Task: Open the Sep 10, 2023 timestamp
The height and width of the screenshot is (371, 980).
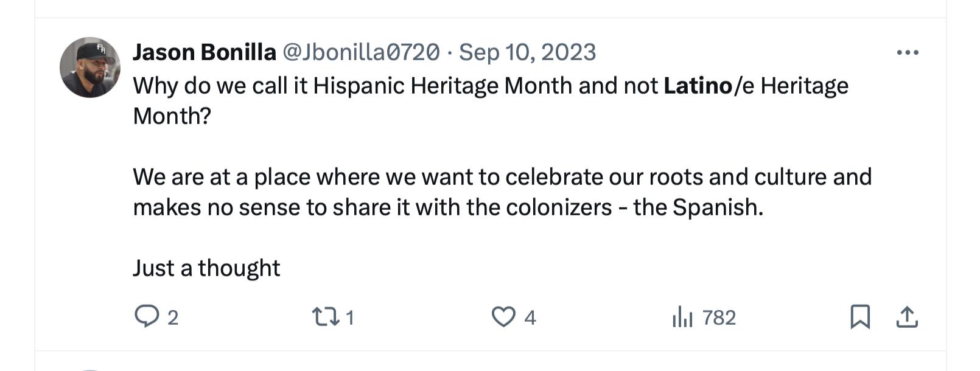Action: (x=527, y=53)
